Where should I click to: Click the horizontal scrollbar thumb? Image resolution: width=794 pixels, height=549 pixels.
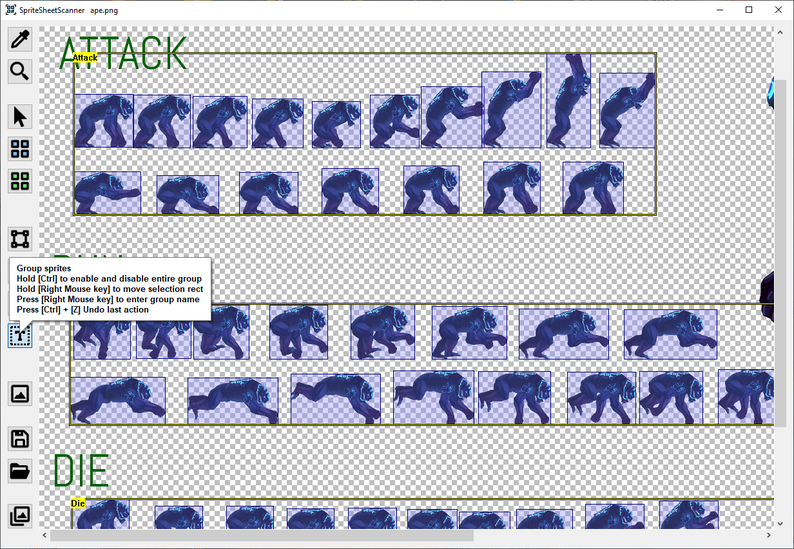point(262,535)
